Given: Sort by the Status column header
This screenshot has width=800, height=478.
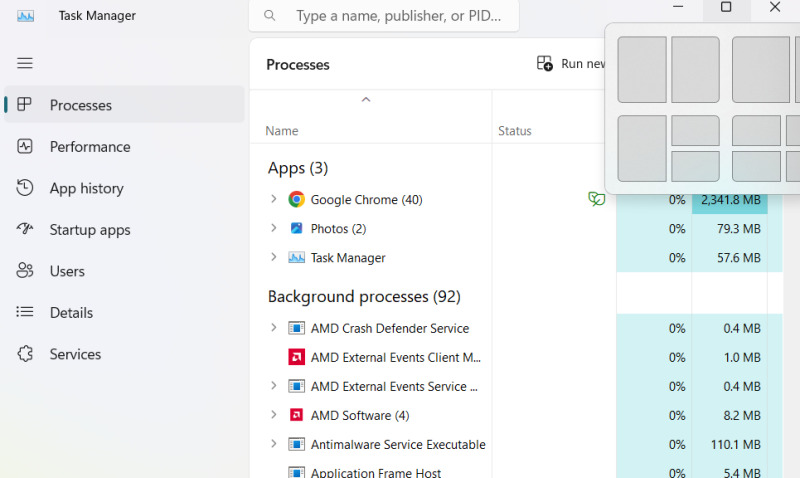Looking at the screenshot, I should coord(515,131).
